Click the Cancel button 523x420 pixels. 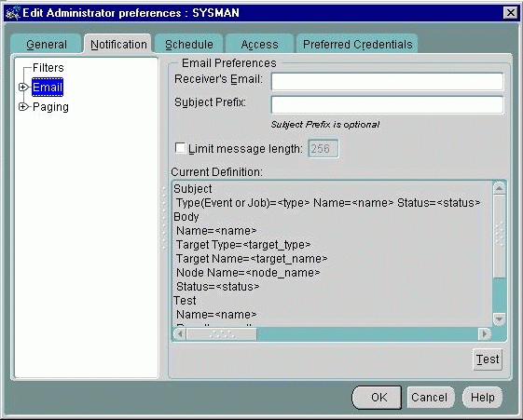tap(430, 398)
